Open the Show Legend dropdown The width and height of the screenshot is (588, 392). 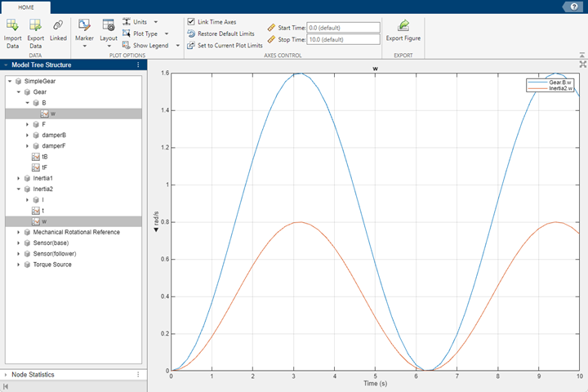[x=150, y=46]
